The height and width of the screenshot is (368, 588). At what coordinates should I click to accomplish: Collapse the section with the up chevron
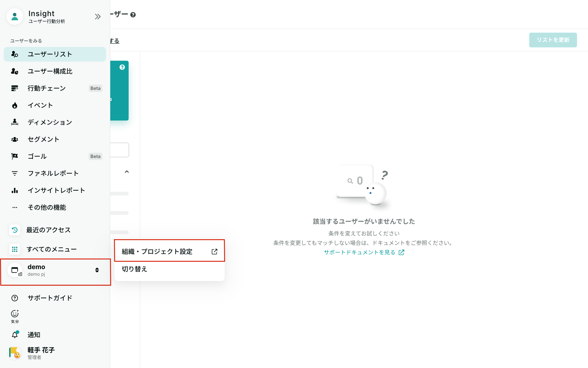(127, 172)
